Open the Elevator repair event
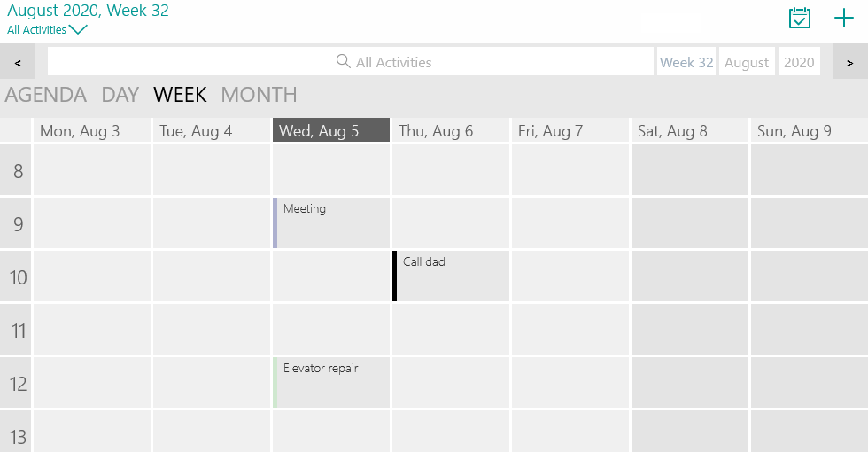The height and width of the screenshot is (452, 868). click(332, 382)
